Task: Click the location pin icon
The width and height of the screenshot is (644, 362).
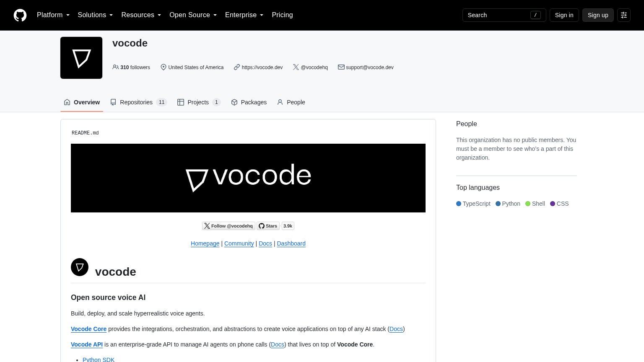Action: tap(164, 67)
